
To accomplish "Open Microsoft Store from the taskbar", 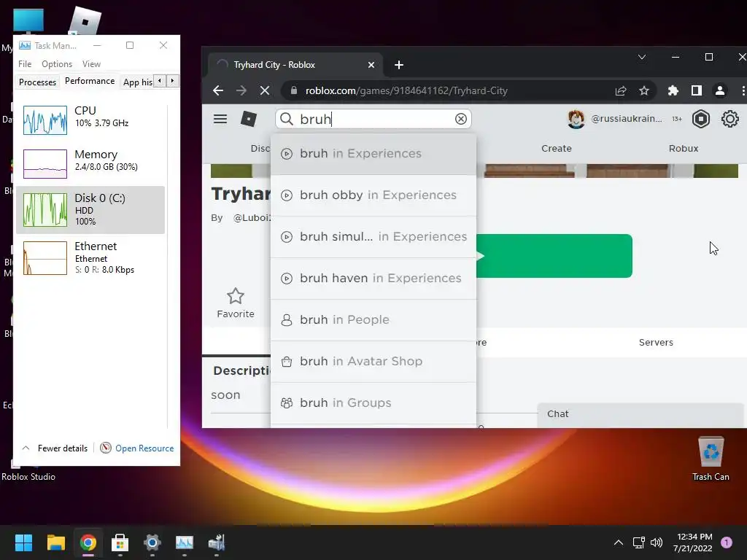I will click(x=120, y=542).
